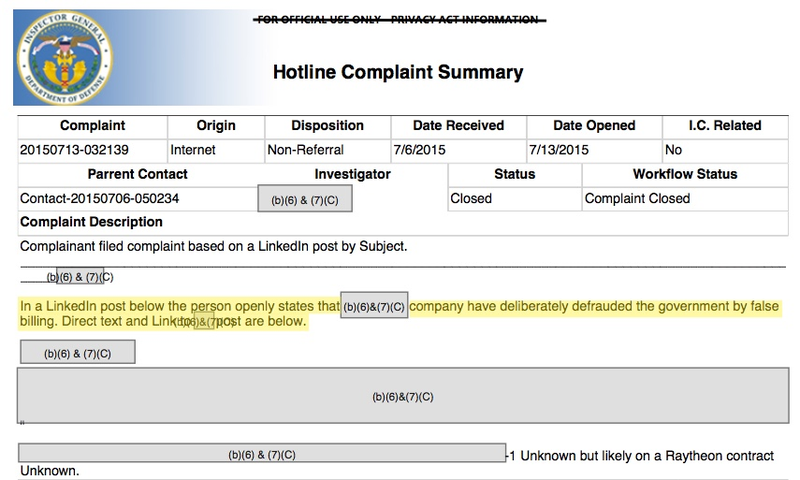This screenshot has width=800, height=480.
Task: Click the final 'Unknown.' line
Action: point(49,471)
